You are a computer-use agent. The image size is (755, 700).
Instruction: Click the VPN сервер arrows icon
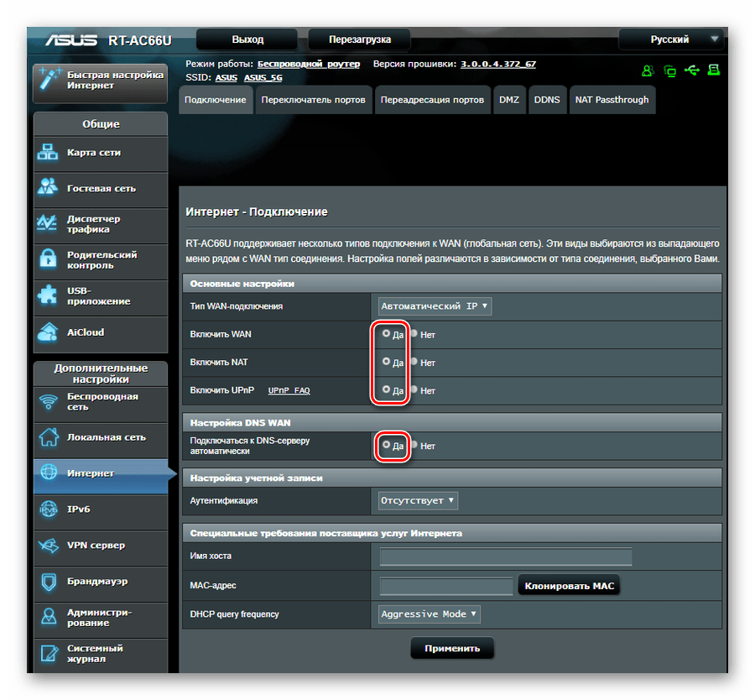49,546
